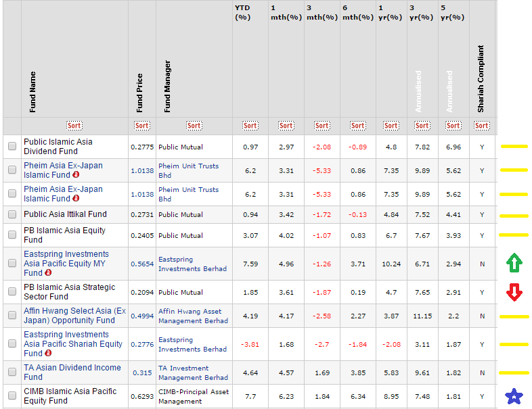Check the Eastspring Asia Pacific Equity MY Fund row
The image size is (532, 409).
12,263
